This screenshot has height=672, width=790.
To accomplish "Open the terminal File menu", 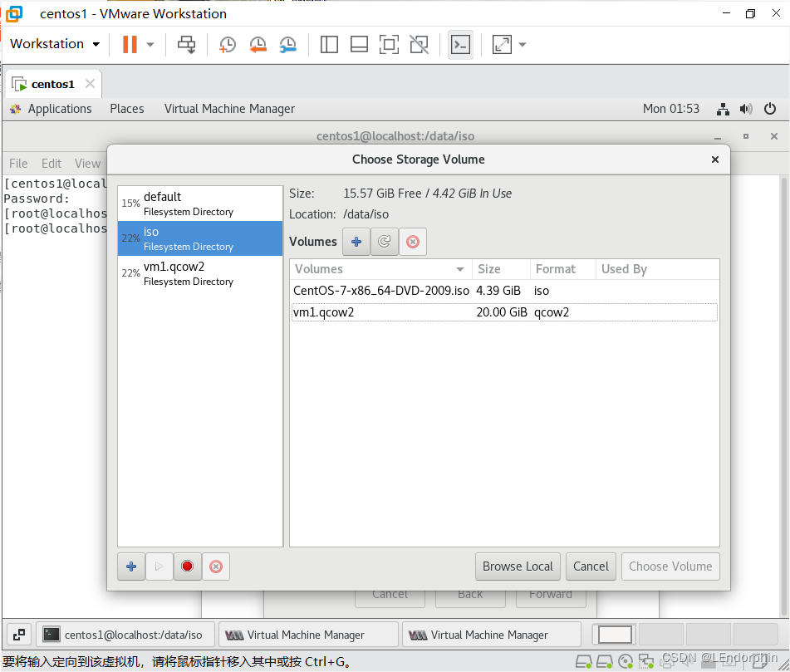I will (18, 163).
